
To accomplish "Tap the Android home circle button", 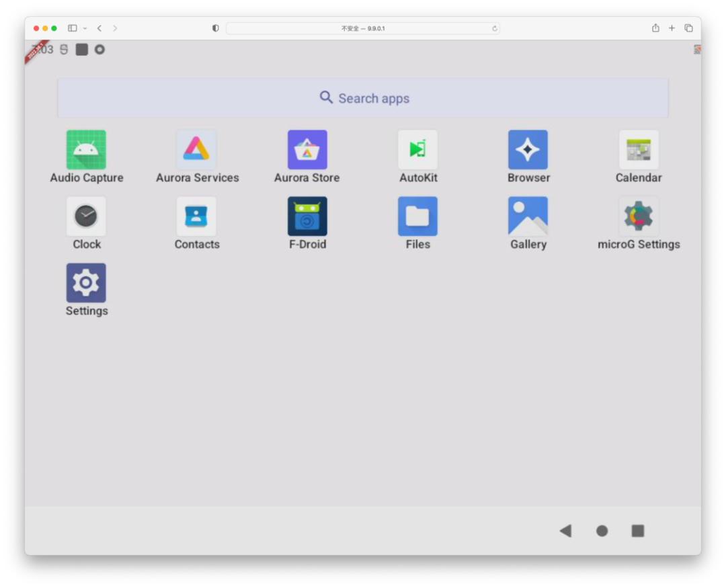I will tap(602, 531).
